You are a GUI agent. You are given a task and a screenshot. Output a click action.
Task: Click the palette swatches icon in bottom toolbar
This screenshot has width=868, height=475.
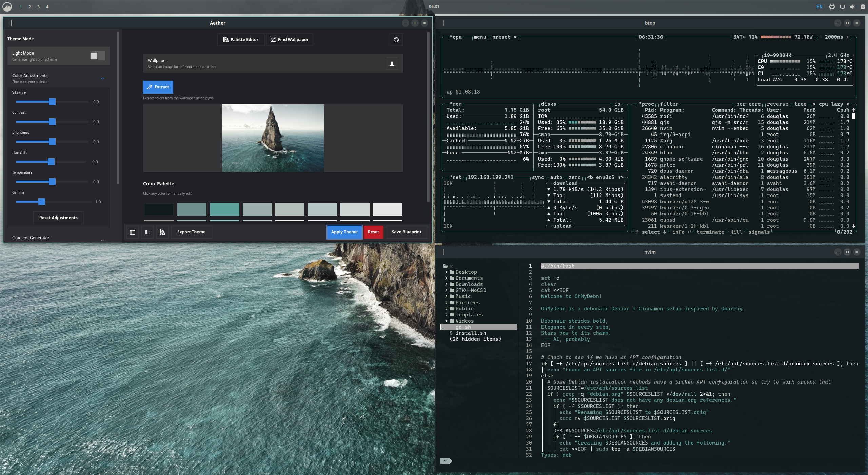(162, 232)
